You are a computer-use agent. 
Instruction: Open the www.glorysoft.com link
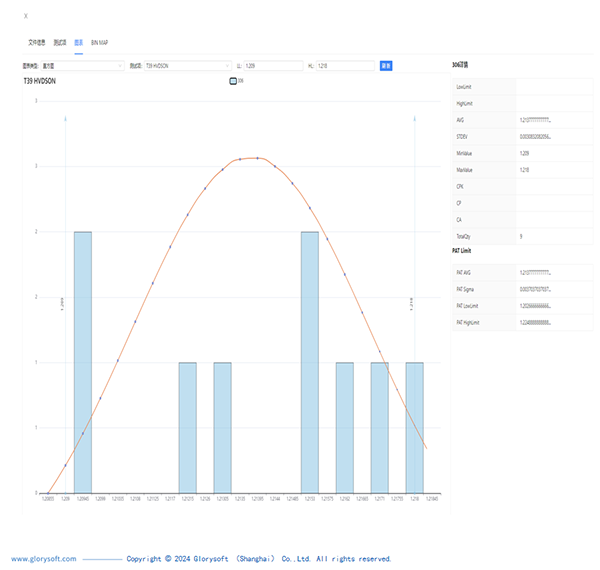(x=43, y=559)
